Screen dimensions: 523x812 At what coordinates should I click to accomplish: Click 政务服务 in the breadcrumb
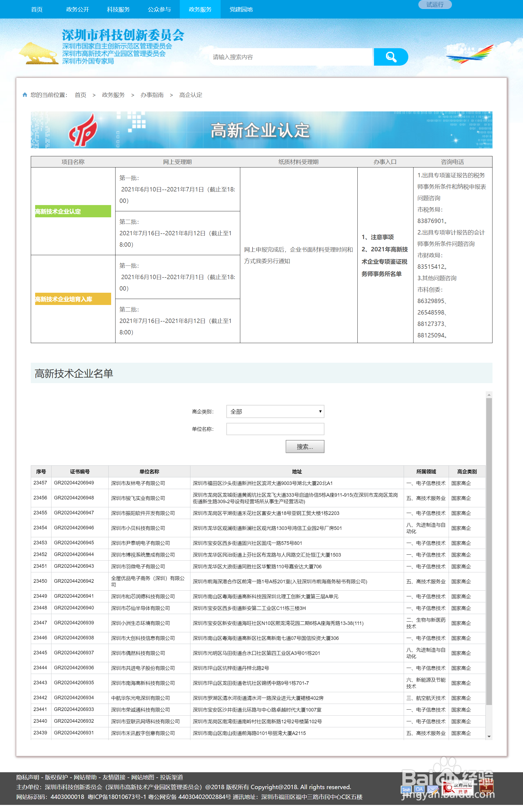pyautogui.click(x=113, y=95)
